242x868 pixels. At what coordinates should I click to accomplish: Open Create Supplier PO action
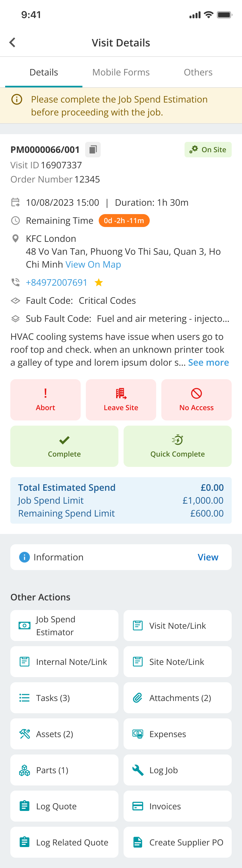point(177,843)
